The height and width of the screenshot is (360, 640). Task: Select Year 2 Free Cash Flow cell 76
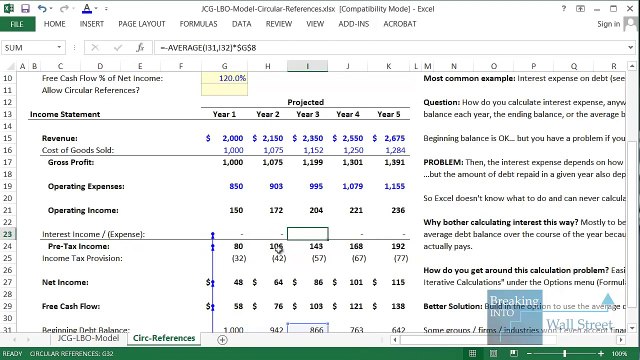[267, 306]
